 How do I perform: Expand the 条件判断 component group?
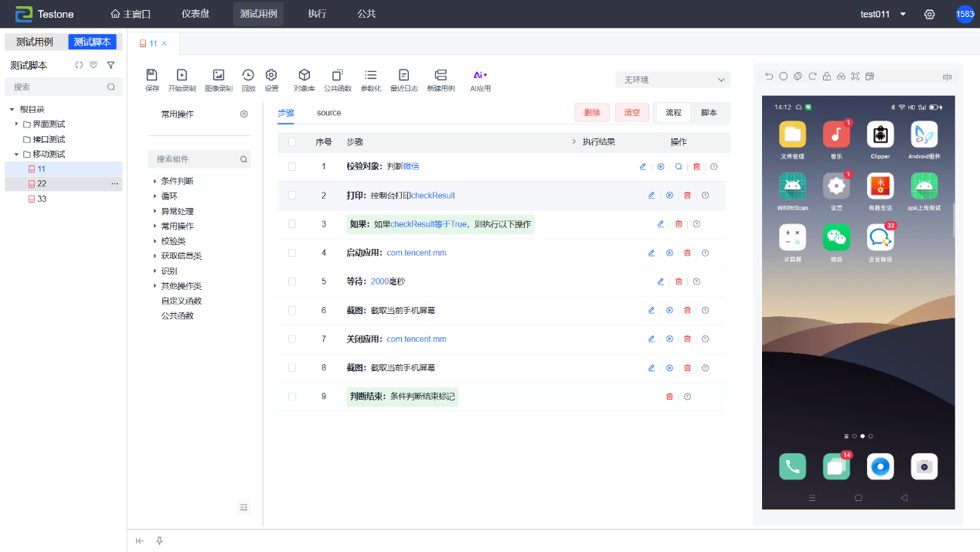[x=155, y=181]
